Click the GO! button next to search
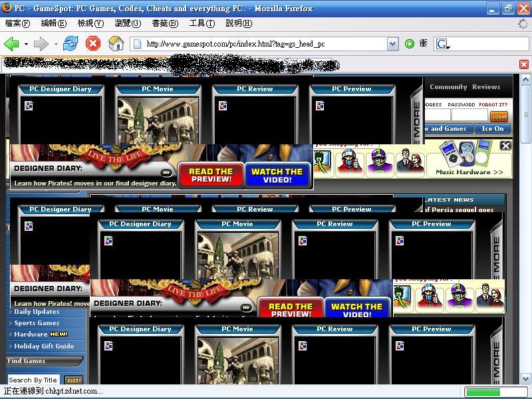 [74, 380]
